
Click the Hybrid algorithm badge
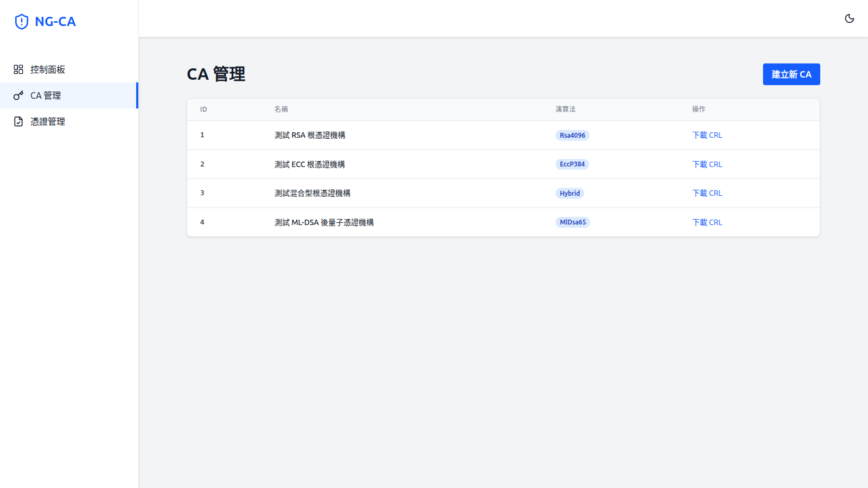tap(570, 193)
